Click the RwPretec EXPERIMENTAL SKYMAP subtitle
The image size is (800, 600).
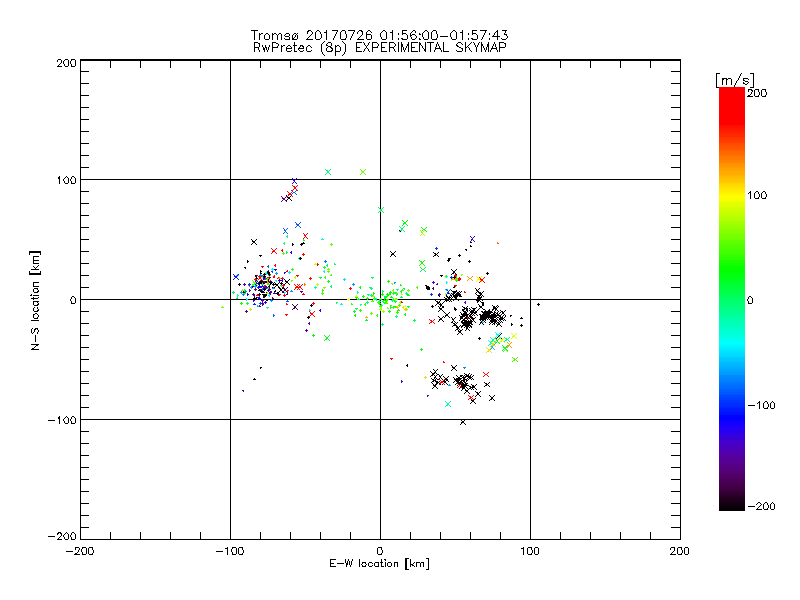[x=379, y=48]
